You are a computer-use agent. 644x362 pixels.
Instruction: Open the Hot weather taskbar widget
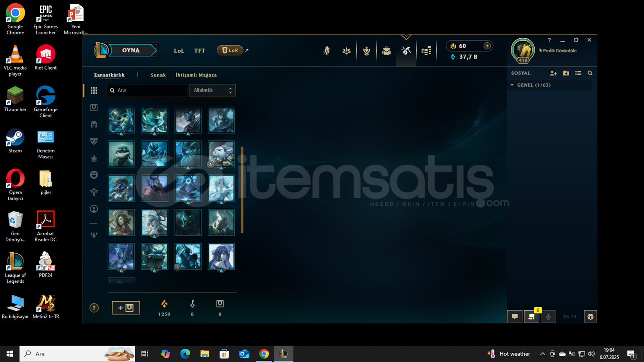pos(509,354)
